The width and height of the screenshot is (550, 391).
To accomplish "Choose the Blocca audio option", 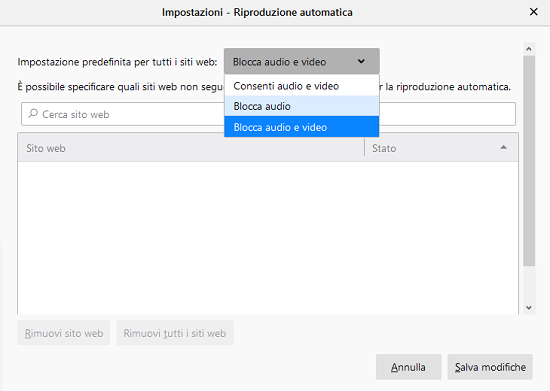I will click(302, 106).
